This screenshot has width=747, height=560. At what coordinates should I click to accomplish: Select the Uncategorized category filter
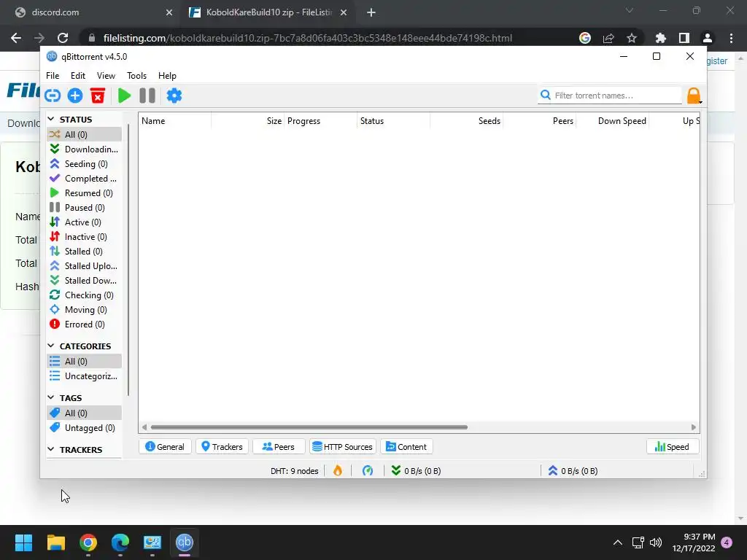[85, 376]
